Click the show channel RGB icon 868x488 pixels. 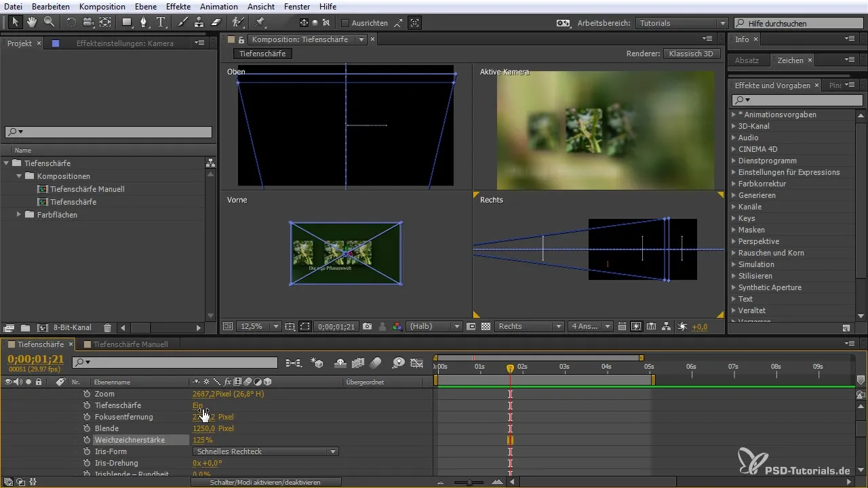pyautogui.click(x=397, y=326)
